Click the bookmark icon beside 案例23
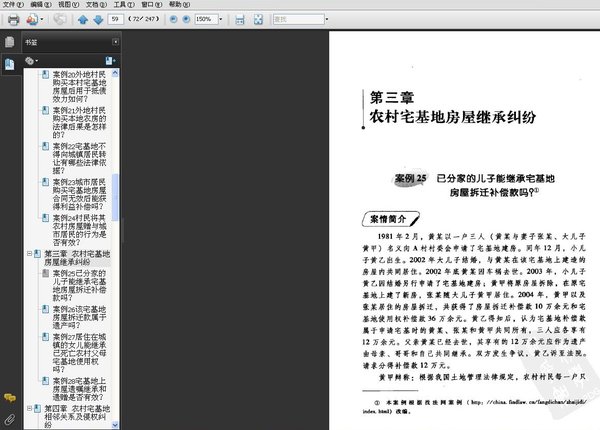The width and height of the screenshot is (600, 430). [45, 182]
